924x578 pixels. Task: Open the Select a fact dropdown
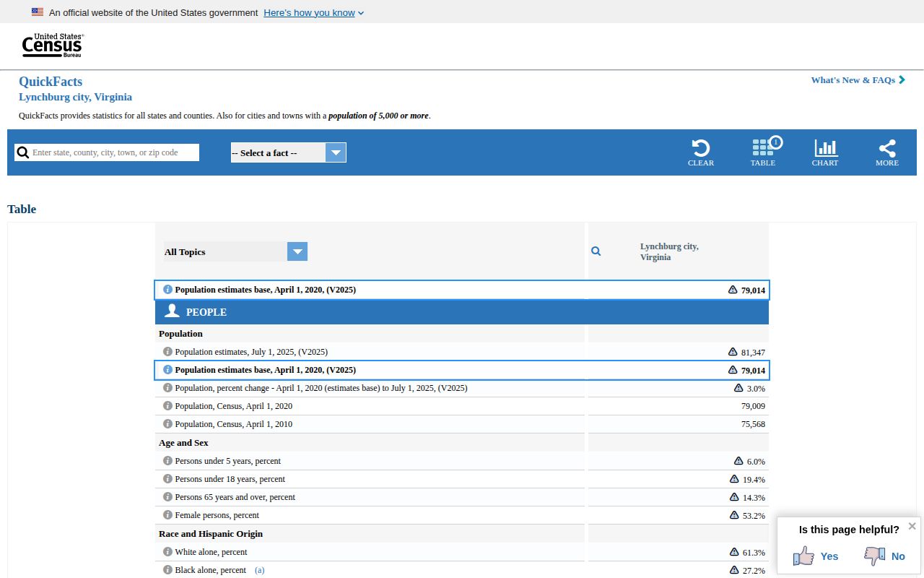[x=288, y=152]
